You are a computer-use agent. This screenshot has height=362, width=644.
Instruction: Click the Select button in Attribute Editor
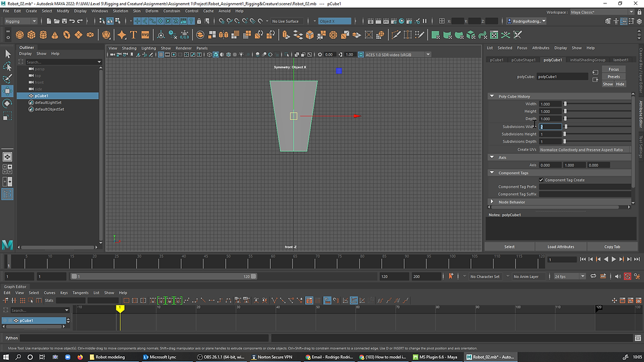[x=509, y=247]
